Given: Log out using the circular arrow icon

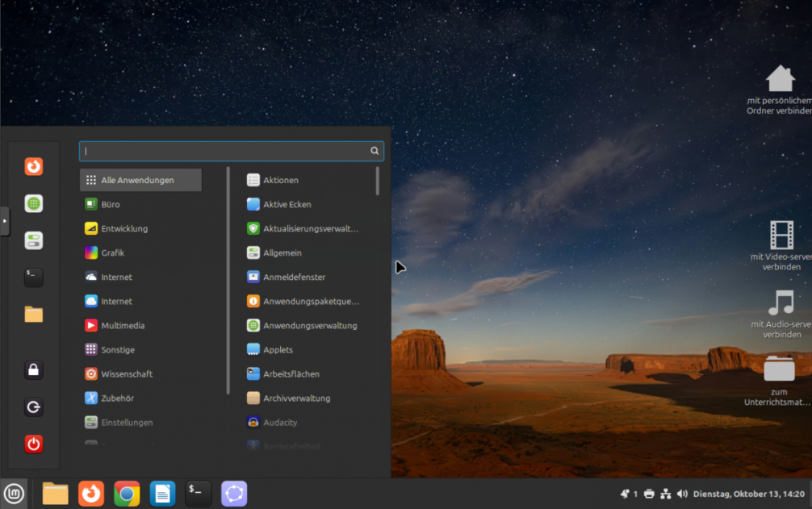Looking at the screenshot, I should pos(34,407).
